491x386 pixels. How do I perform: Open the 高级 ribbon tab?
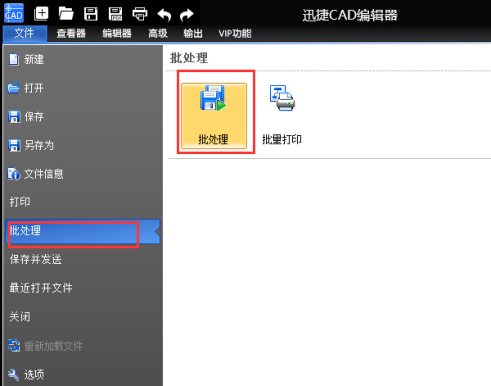pos(158,34)
